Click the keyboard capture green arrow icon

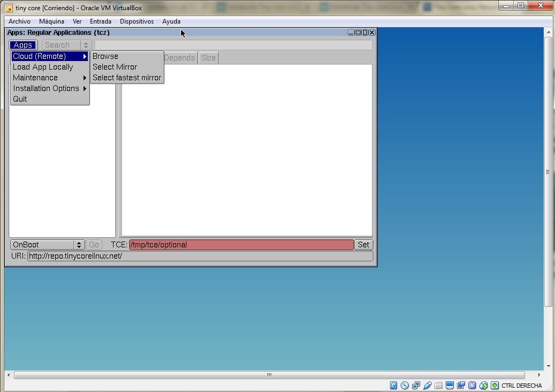click(x=494, y=386)
